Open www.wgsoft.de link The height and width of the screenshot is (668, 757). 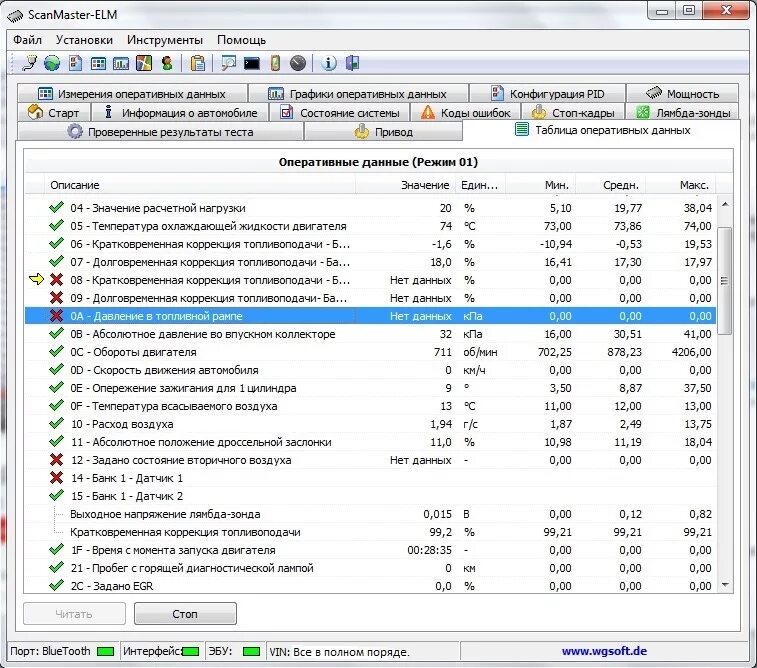coord(604,651)
